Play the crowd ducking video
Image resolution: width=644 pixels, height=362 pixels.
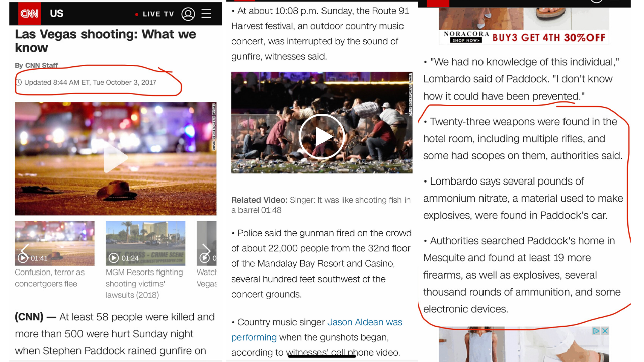click(321, 136)
